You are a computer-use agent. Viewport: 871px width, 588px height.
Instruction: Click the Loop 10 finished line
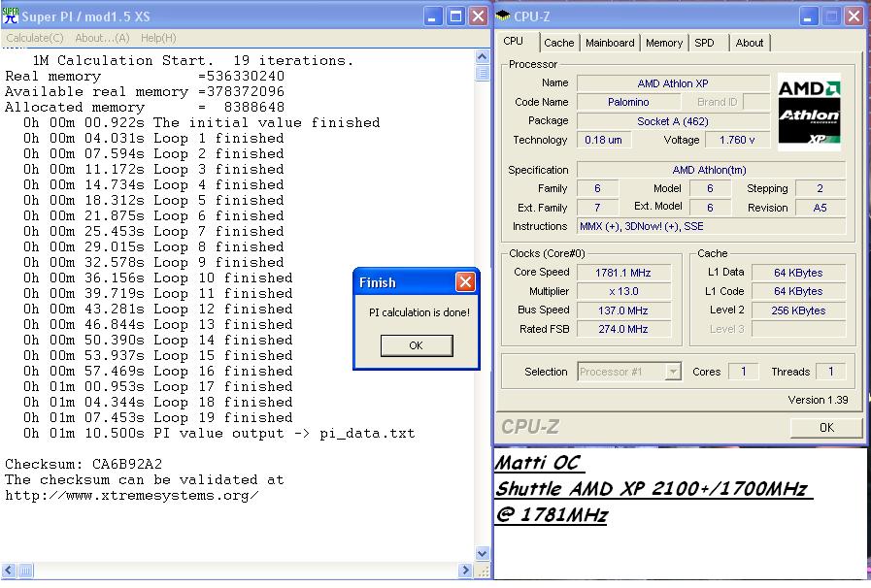tap(157, 278)
